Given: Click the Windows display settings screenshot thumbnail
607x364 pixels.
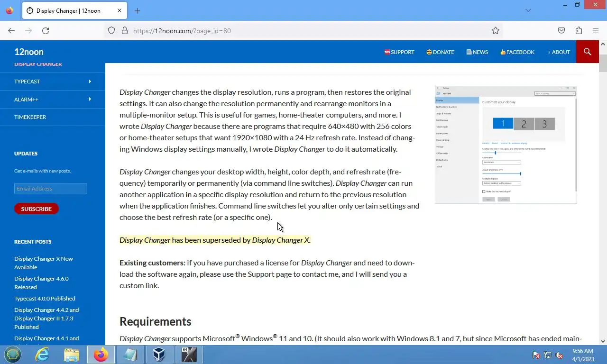Looking at the screenshot, I should [x=506, y=145].
